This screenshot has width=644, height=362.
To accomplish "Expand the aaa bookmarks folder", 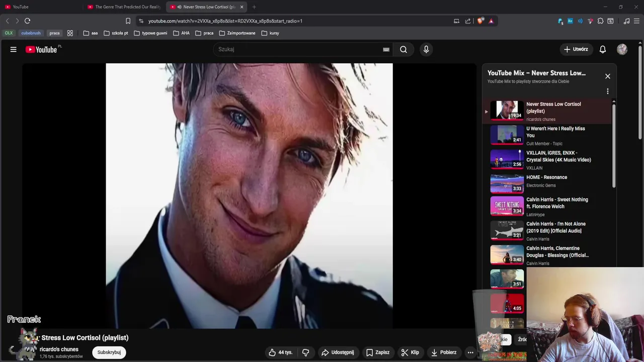I will click(x=91, y=33).
